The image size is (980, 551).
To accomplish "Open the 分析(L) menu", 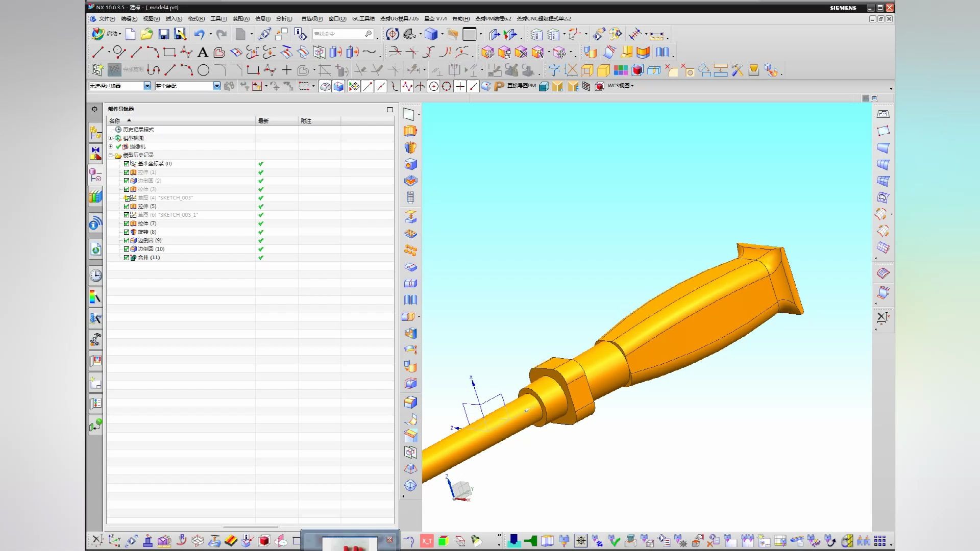I will (284, 19).
